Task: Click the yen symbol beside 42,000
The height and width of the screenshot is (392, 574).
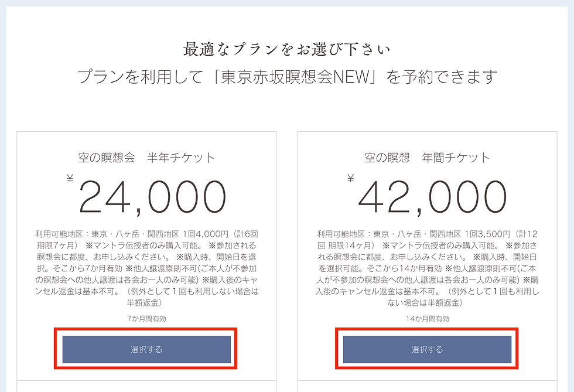Action: click(351, 179)
